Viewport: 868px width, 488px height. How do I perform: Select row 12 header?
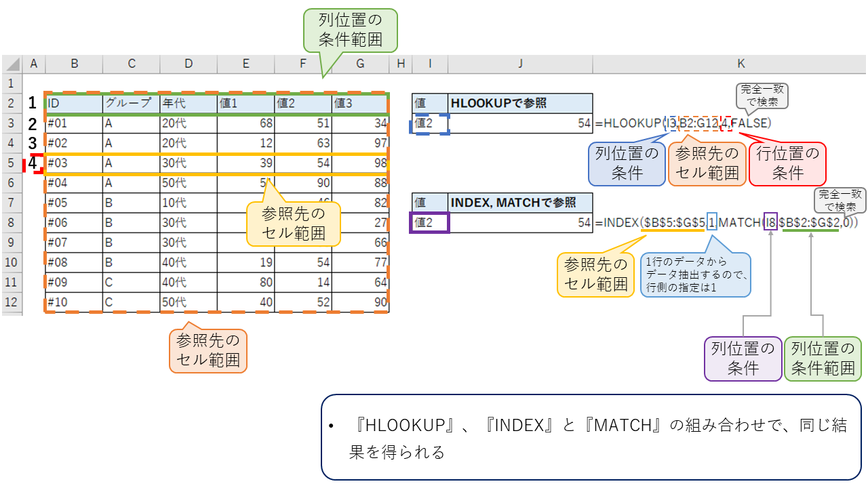[x=12, y=302]
